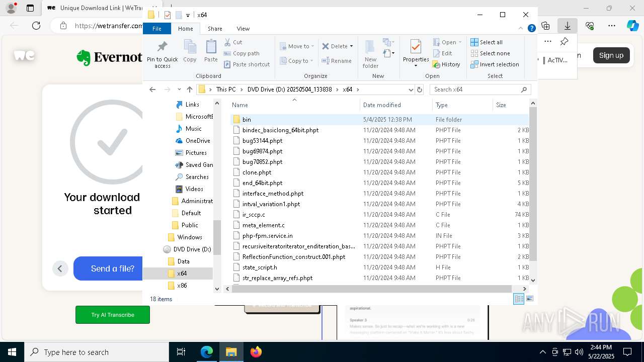The image size is (644, 362).
Task: Switch to the Share ribbon tab
Action: click(x=215, y=29)
